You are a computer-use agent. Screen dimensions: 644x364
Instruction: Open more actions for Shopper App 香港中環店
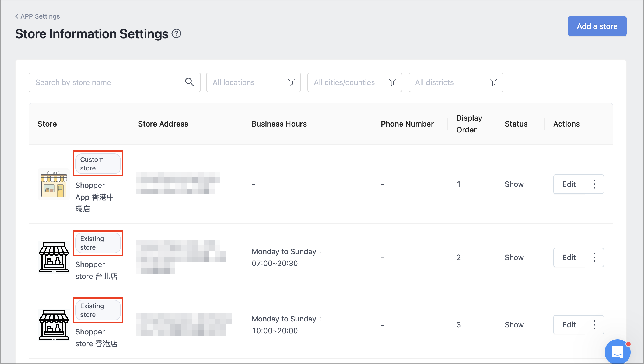tap(594, 184)
